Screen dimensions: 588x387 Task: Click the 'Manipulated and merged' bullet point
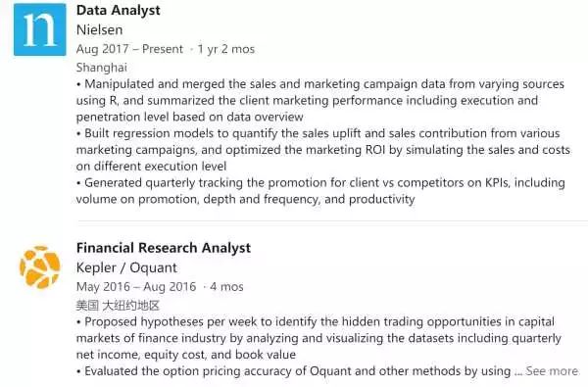point(320,100)
